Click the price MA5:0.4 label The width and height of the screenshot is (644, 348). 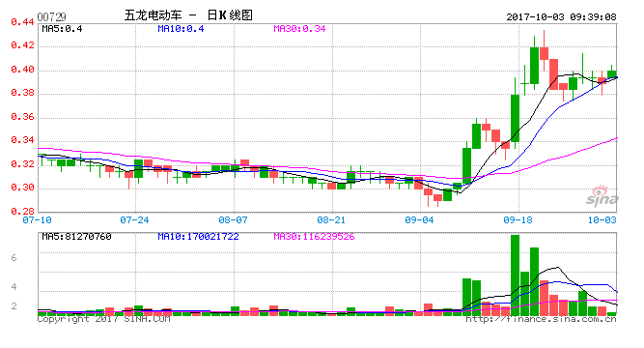[x=62, y=29]
